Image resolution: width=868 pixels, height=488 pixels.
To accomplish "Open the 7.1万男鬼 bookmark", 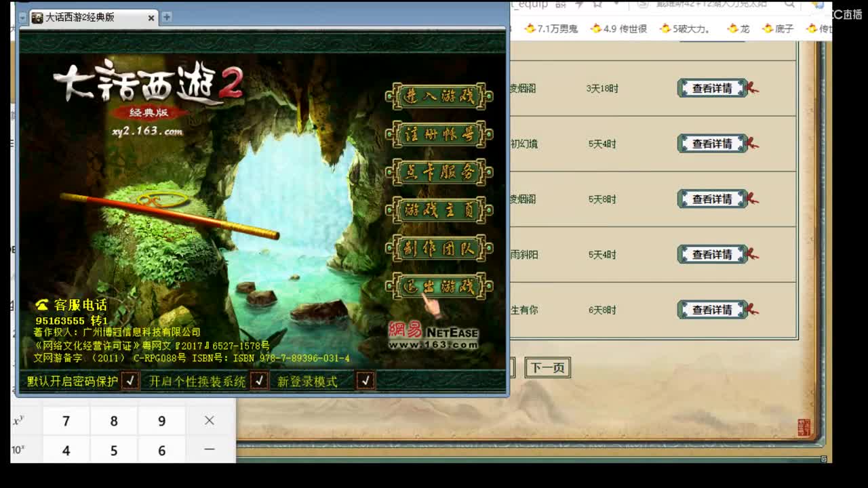I will click(x=550, y=28).
